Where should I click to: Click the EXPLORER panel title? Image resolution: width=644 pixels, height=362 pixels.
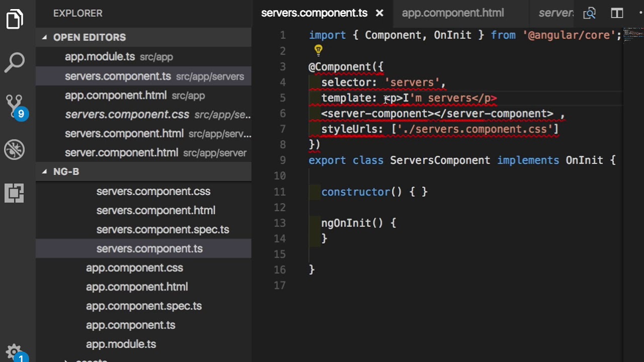[77, 13]
